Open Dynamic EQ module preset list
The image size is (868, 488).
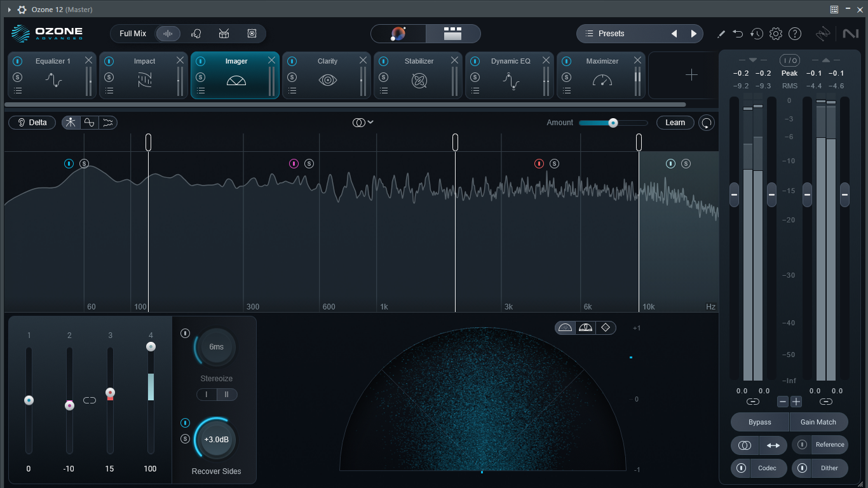coord(475,91)
